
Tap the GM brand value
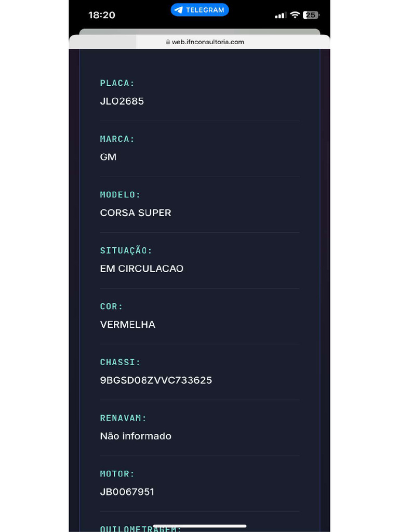pos(108,157)
